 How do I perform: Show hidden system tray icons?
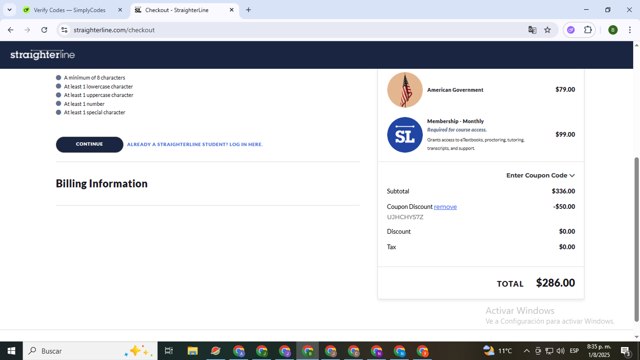527,351
